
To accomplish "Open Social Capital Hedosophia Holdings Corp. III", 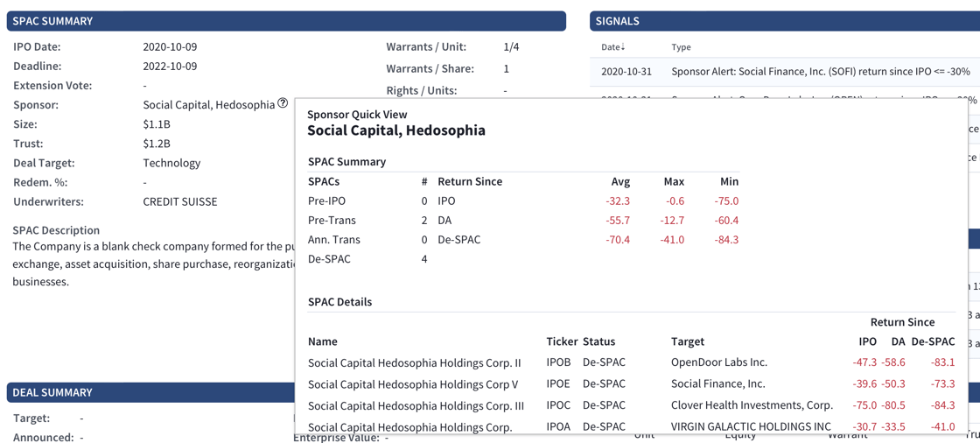I will pos(416,406).
